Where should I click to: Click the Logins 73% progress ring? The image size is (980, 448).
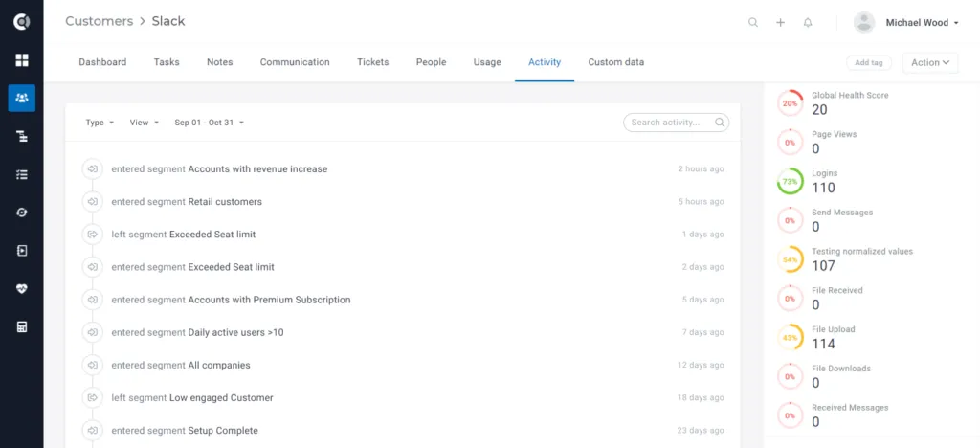pos(790,181)
